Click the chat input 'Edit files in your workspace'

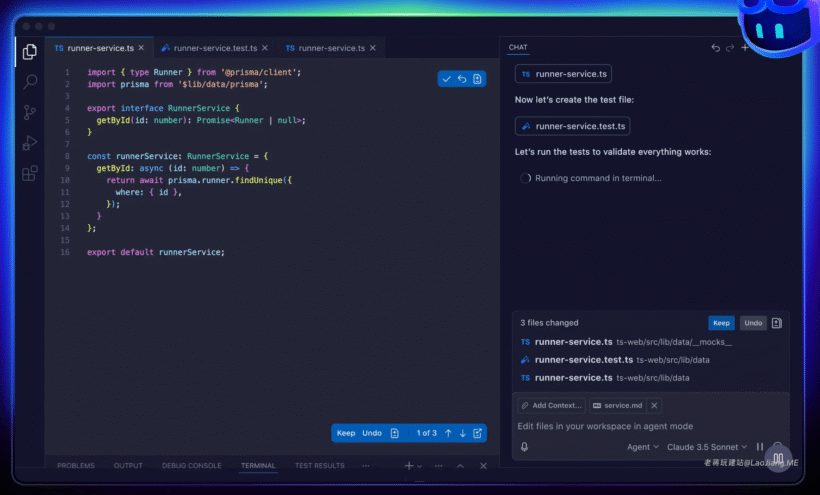tap(605, 427)
